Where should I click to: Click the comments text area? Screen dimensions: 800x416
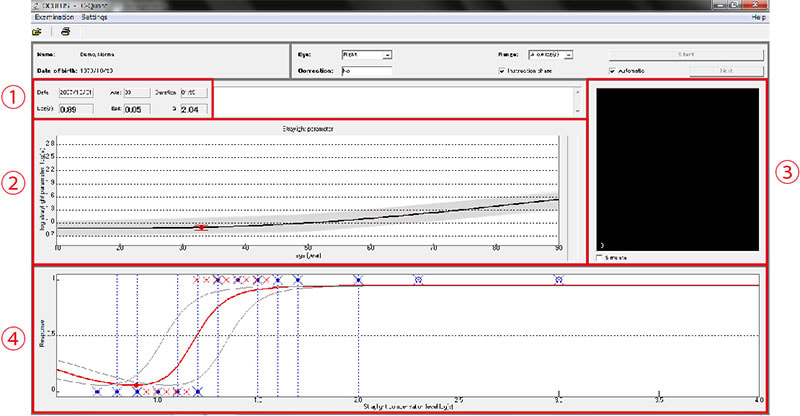393,101
